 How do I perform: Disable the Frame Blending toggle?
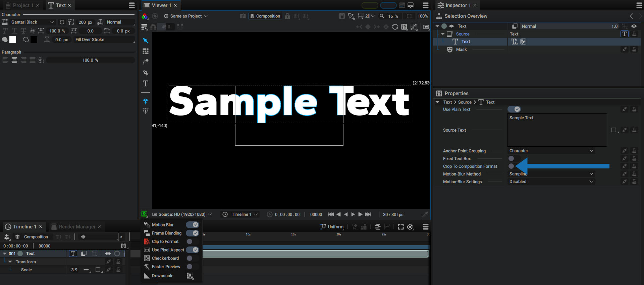(x=193, y=233)
